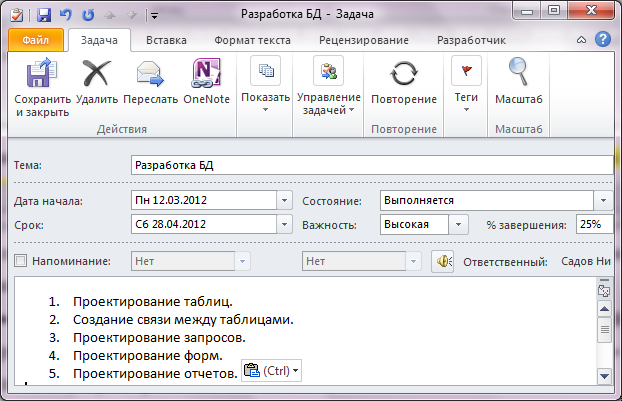
Task: Select the Задача ribbon tab
Action: click(x=99, y=40)
